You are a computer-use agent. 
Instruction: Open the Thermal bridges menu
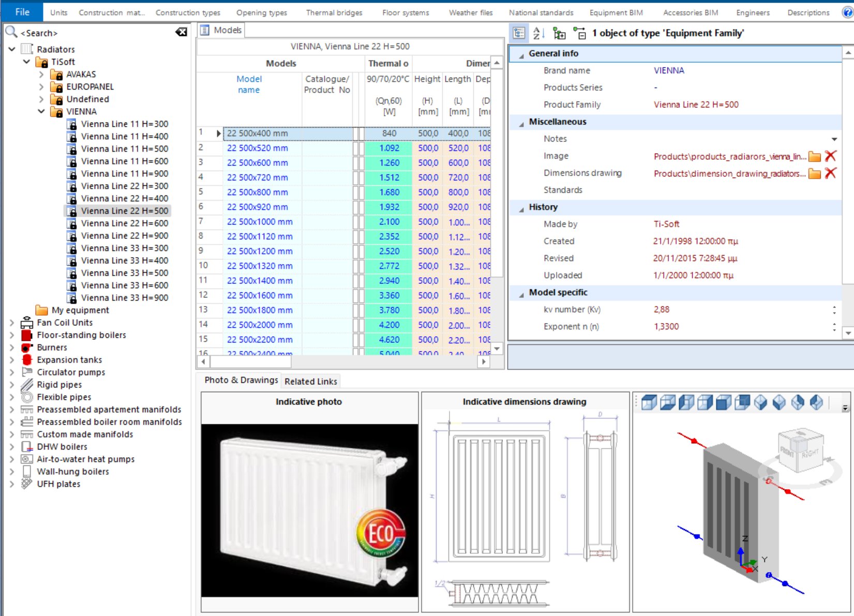tap(334, 12)
